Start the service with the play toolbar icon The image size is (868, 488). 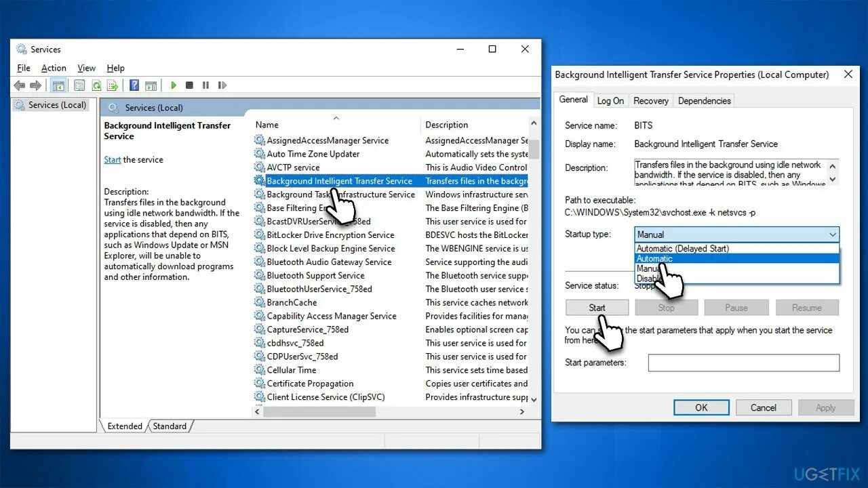(174, 85)
